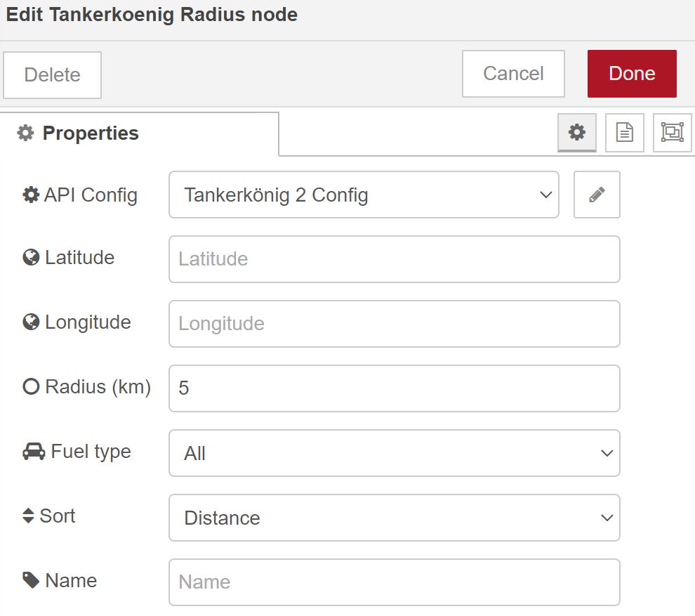Expand the API Config dropdown
Image resolution: width=695 pixels, height=616 pixels.
[364, 195]
